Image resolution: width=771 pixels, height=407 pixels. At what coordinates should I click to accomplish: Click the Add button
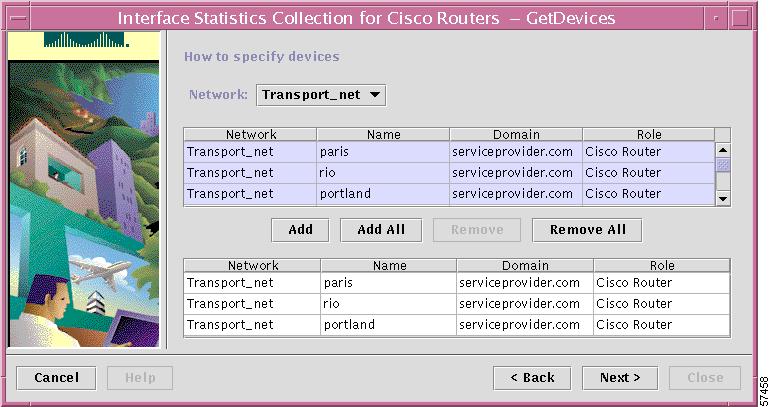[300, 230]
